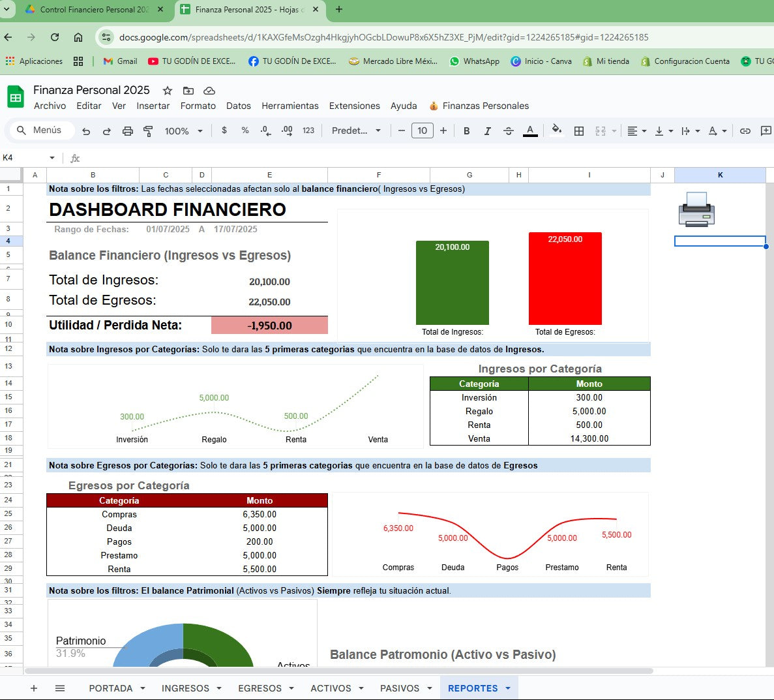
Task: Click the font size field showing 10
Action: pos(422,130)
